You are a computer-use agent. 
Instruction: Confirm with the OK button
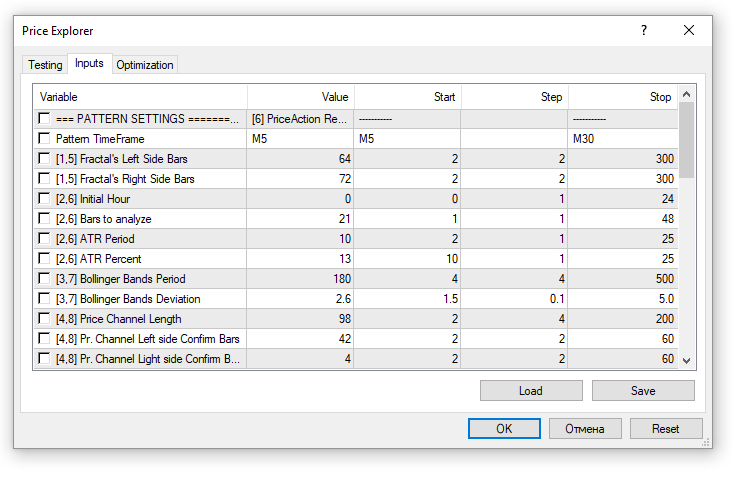[x=504, y=429]
